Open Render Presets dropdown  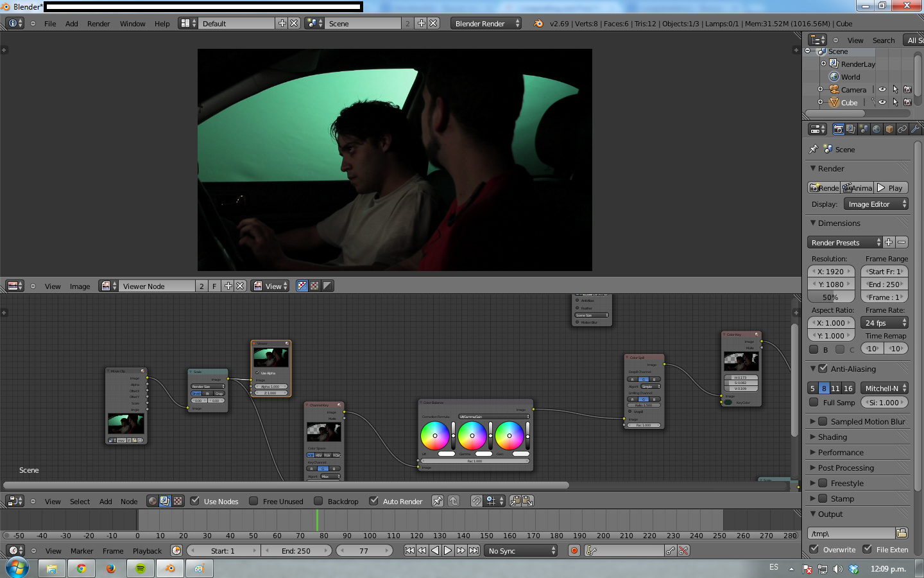pos(845,243)
